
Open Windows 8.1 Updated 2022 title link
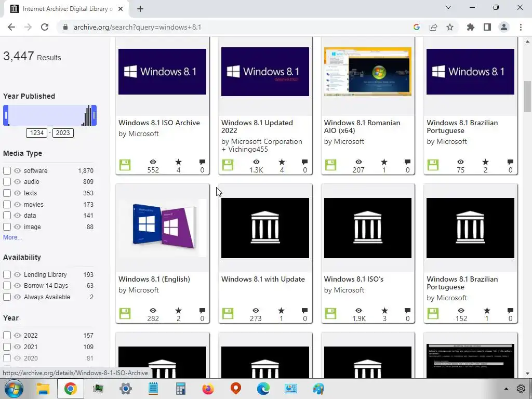click(x=257, y=127)
